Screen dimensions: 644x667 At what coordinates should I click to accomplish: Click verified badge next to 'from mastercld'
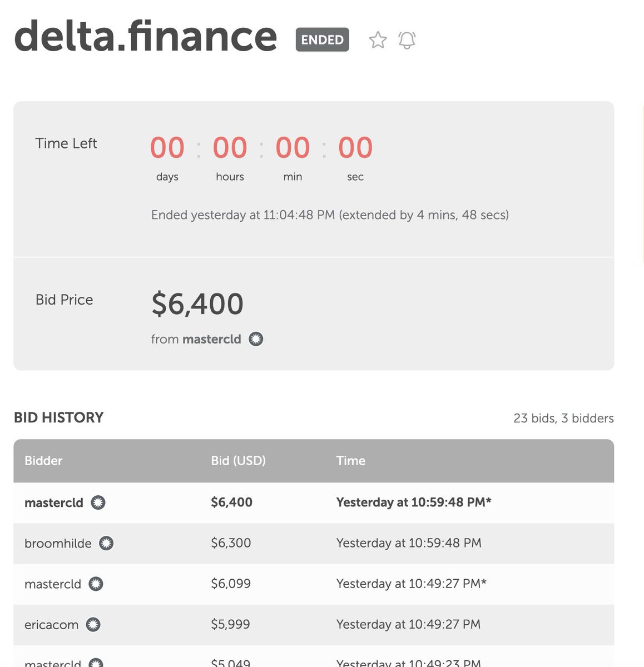256,339
